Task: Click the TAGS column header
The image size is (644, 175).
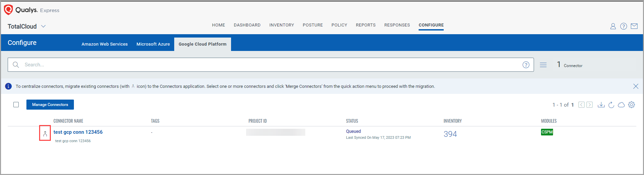Action: pos(155,121)
